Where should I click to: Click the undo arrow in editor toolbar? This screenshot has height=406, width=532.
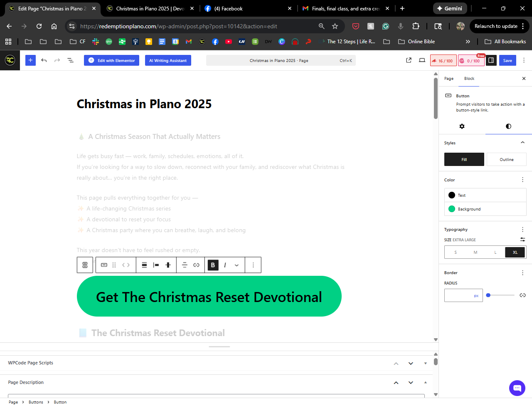point(44,60)
